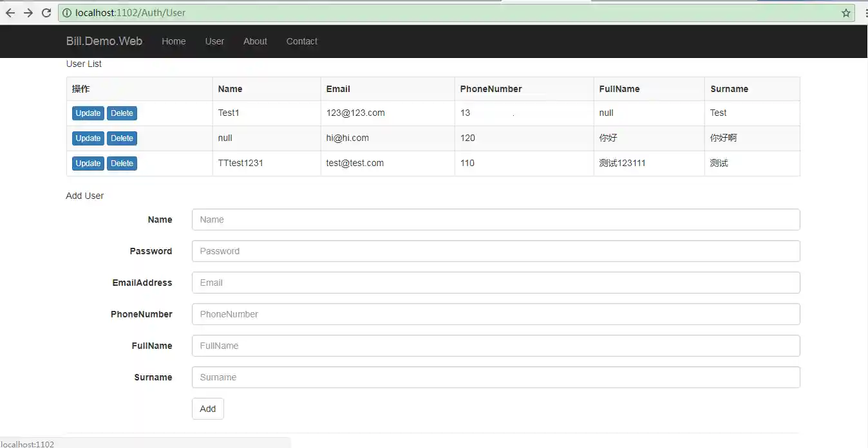Viewport: 868px width, 448px height.
Task: Click into the Password field
Action: click(x=495, y=251)
